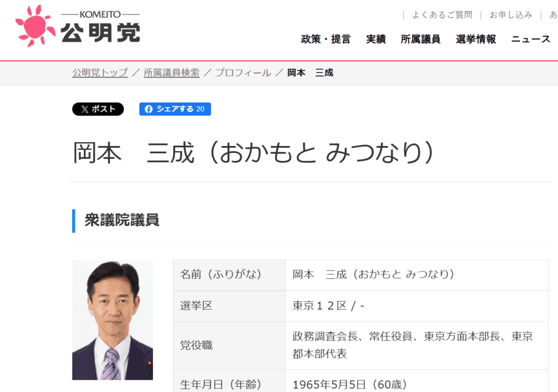The height and width of the screenshot is (392, 558).
Task: Navigate to ニュース section
Action: click(531, 39)
